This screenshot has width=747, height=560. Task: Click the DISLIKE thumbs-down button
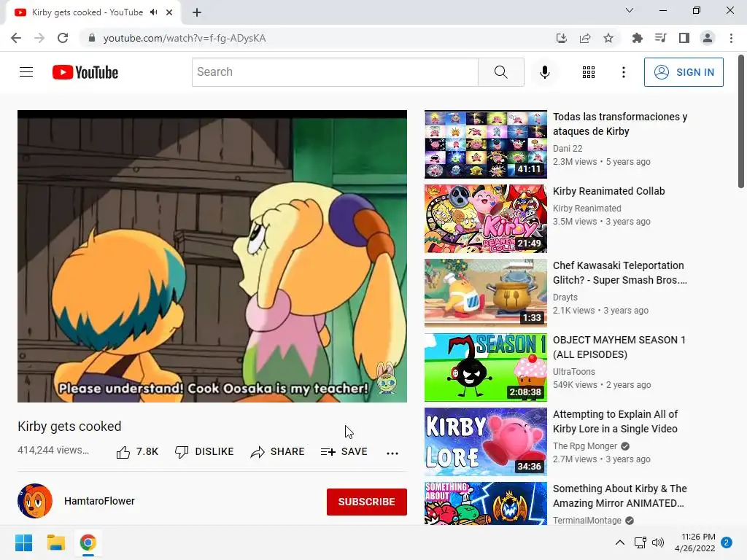tap(204, 452)
